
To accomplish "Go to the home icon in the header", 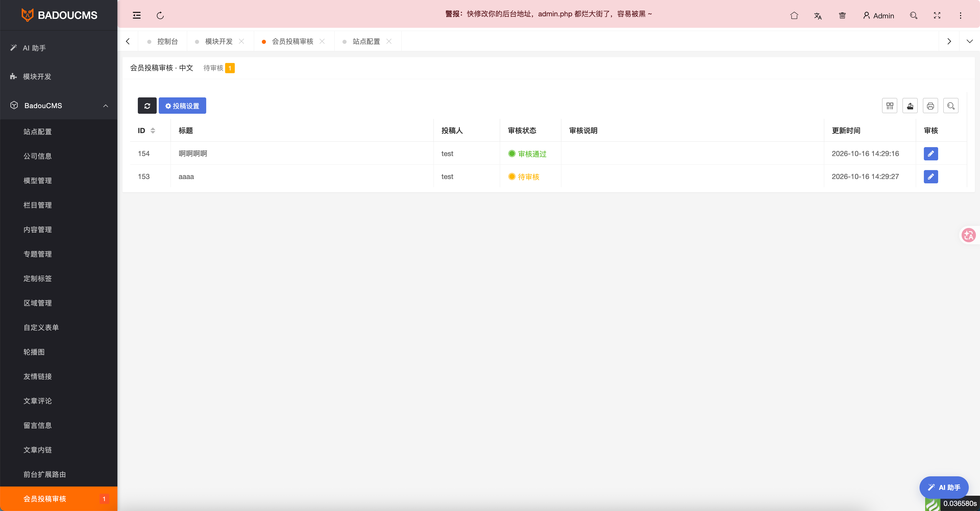I will [x=794, y=16].
